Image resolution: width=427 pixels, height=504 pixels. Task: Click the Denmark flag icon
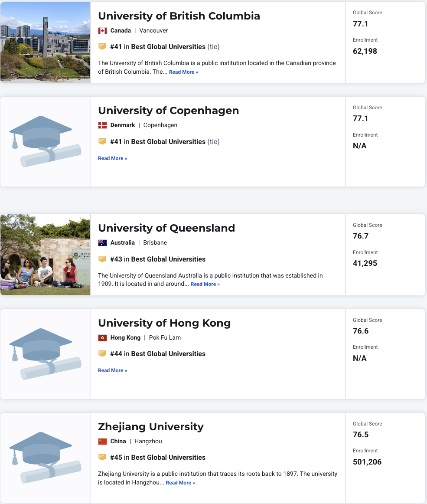pyautogui.click(x=102, y=125)
